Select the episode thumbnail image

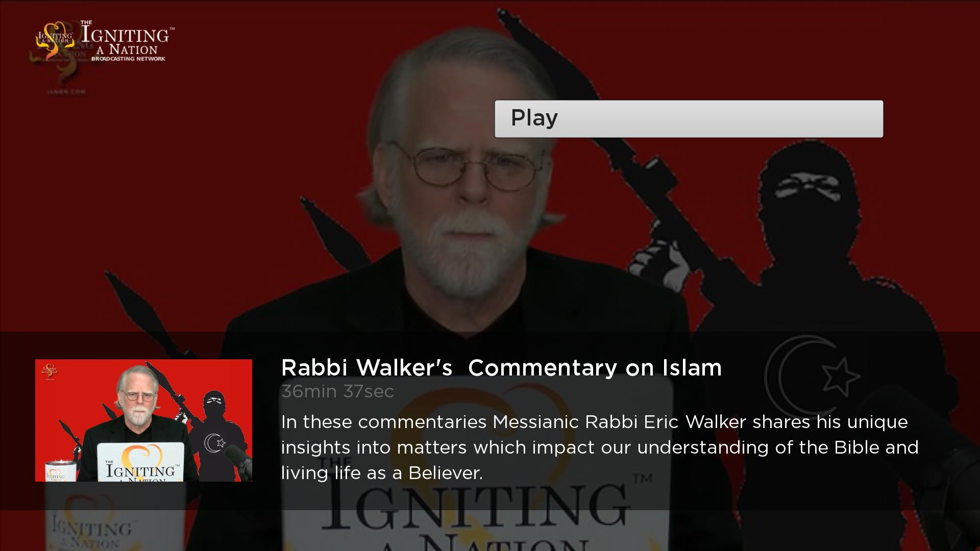click(143, 420)
